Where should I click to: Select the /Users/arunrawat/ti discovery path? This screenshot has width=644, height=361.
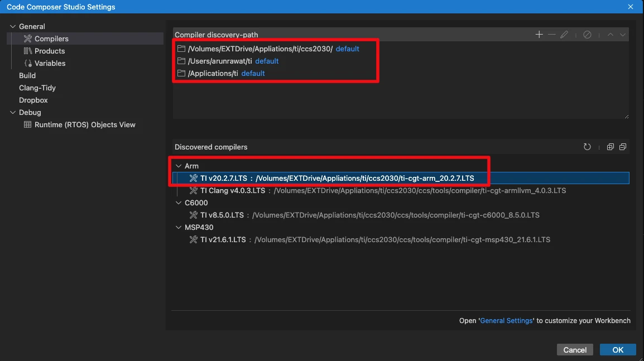pos(220,61)
